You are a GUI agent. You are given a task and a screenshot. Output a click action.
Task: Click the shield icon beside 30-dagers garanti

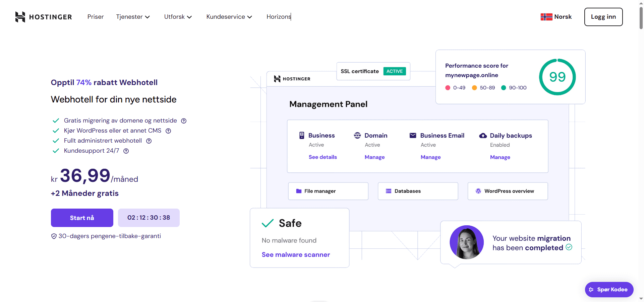54,236
